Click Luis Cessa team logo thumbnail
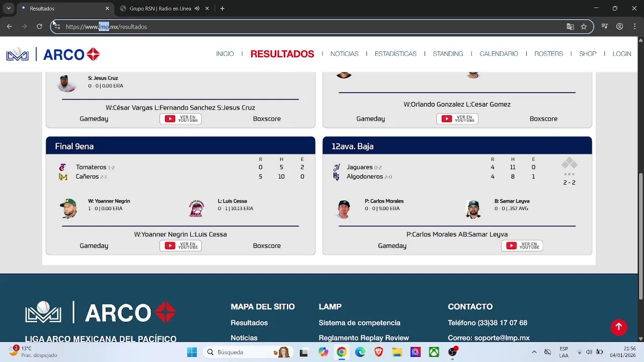The image size is (644, 362). pyautogui.click(x=196, y=208)
